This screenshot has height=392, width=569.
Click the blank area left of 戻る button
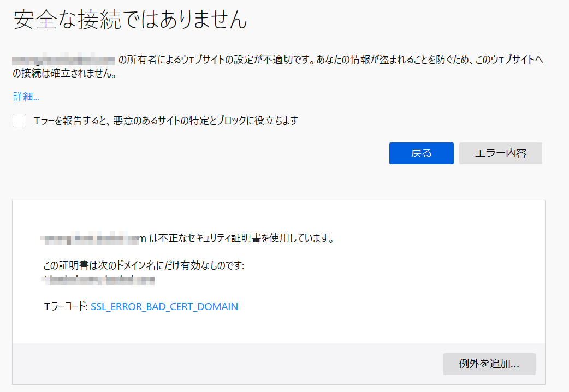click(218, 153)
